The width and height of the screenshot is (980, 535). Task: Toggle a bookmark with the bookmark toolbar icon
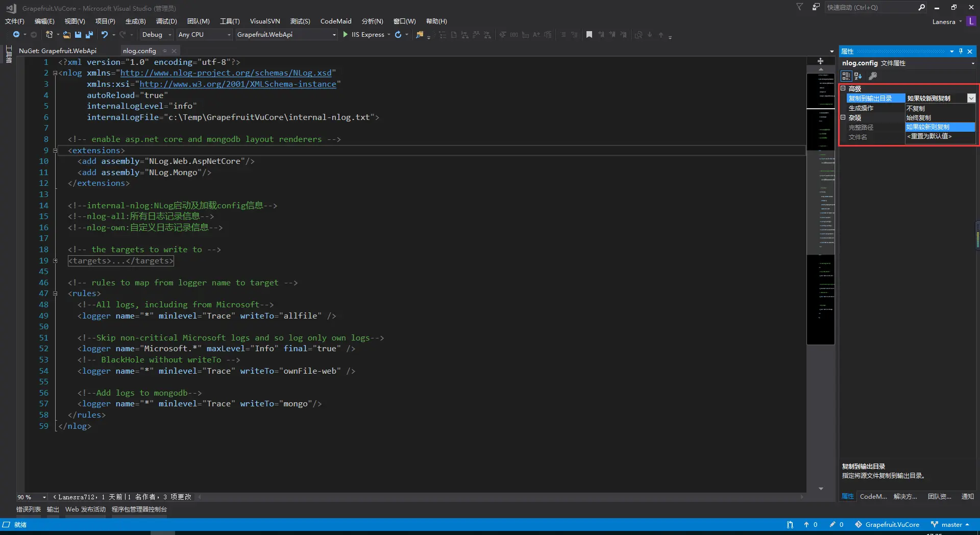[x=590, y=34]
